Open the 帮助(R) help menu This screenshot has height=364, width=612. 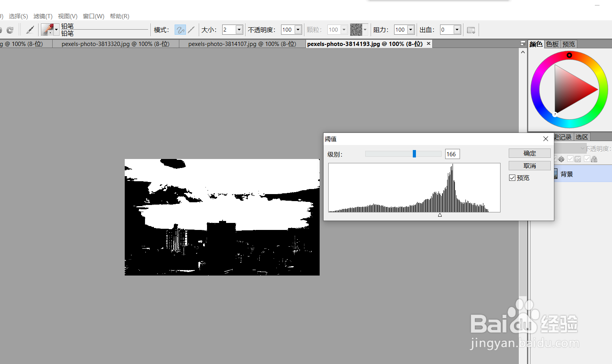click(x=119, y=16)
